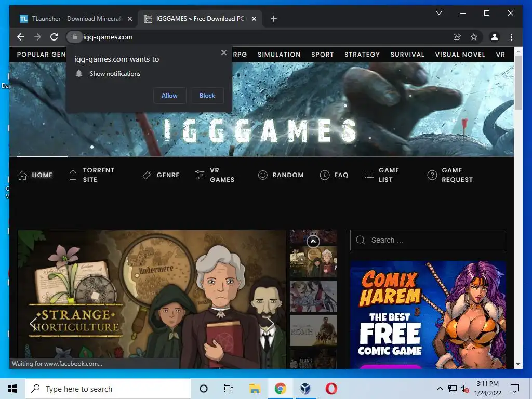Open a new tab with plus button
The height and width of the screenshot is (399, 532).
(274, 19)
